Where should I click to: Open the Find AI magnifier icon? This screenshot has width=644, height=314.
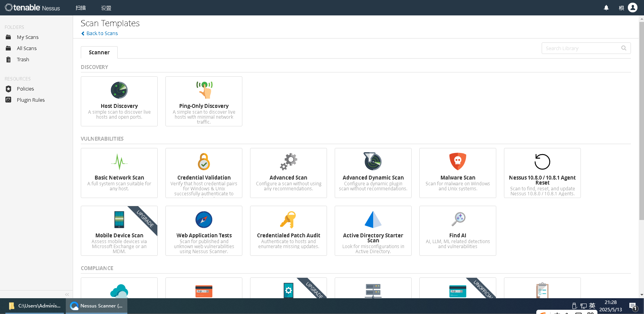pos(458,219)
